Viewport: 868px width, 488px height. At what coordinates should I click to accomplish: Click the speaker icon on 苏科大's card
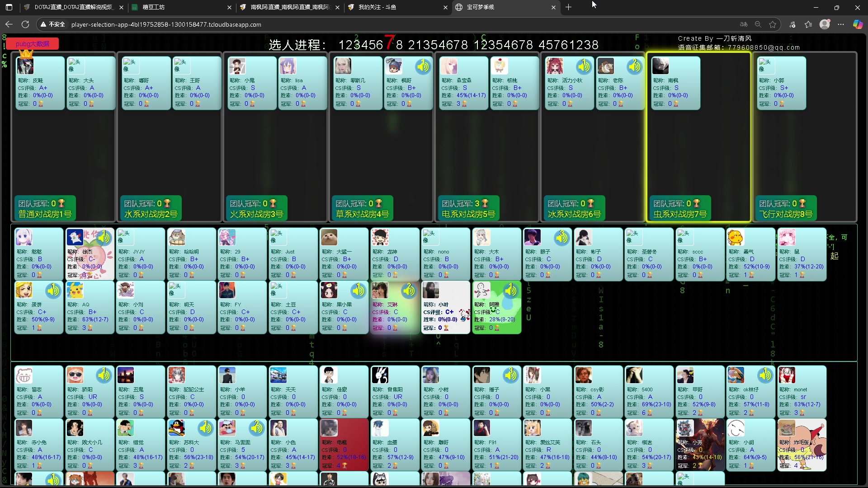coord(206,428)
